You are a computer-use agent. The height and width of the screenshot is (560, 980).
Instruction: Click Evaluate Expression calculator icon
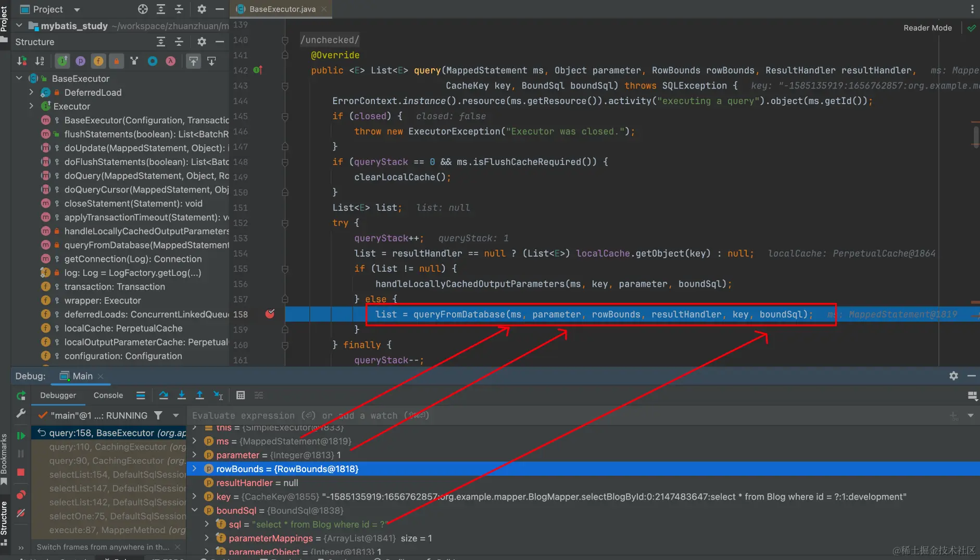pos(241,395)
